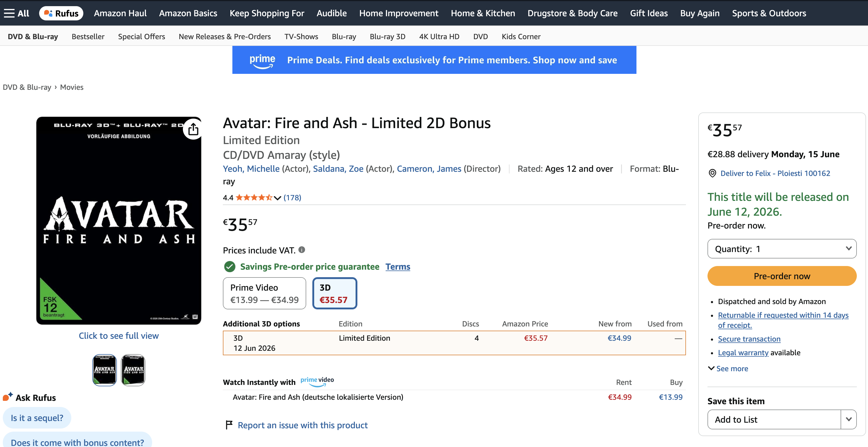The image size is (868, 447).
Task: Select the Prime Video format option
Action: pos(264,293)
